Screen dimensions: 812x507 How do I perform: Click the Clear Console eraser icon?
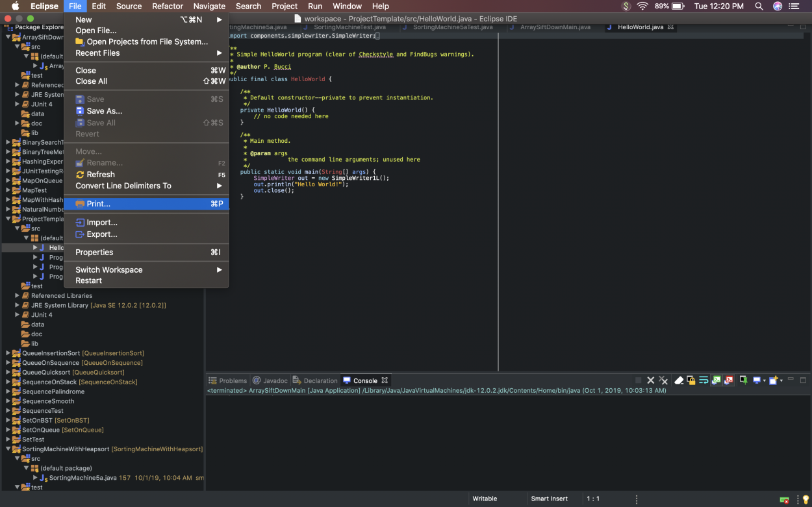click(679, 380)
